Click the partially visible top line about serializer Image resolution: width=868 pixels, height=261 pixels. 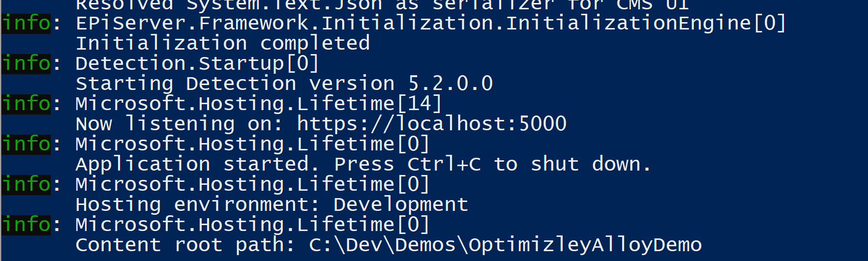coord(383,5)
